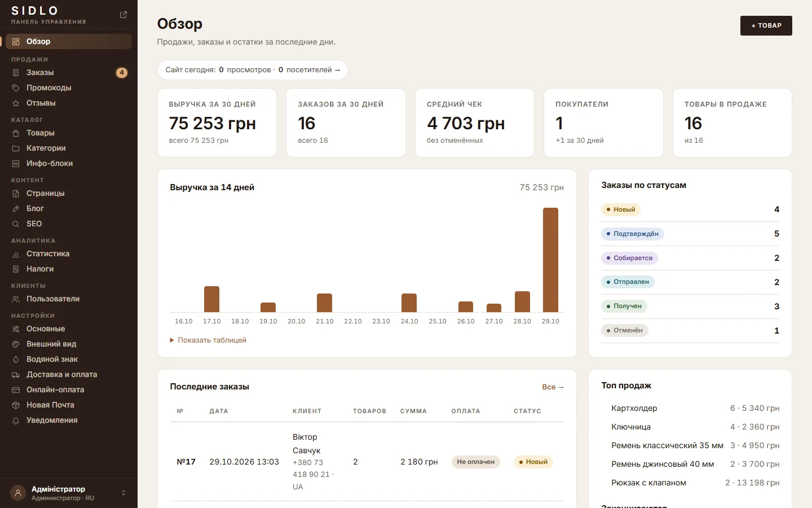Click the Отменён status badge
The width and height of the screenshot is (812, 508).
625,330
